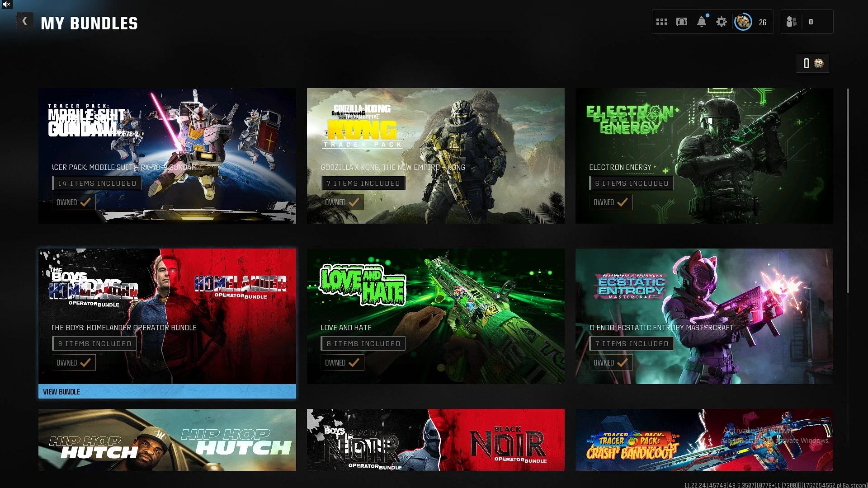Image resolution: width=868 pixels, height=488 pixels.
Task: Click the vertical scrollbar on the right
Action: coord(848,190)
